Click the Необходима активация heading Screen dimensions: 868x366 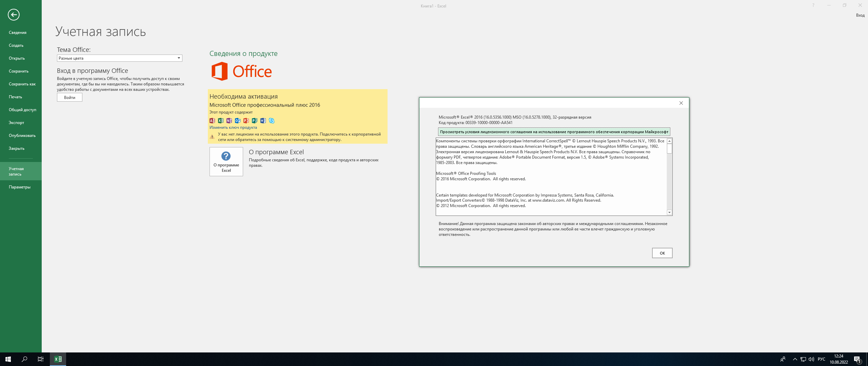point(243,97)
